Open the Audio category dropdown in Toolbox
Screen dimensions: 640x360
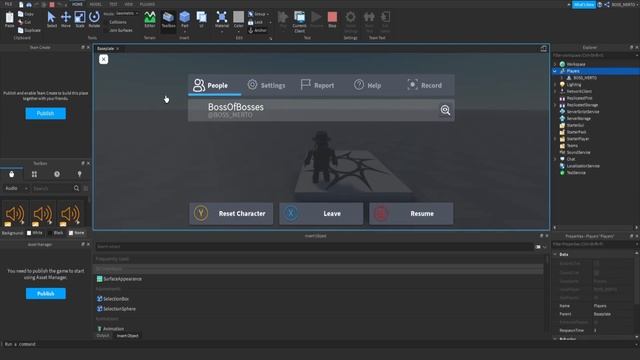[16, 188]
